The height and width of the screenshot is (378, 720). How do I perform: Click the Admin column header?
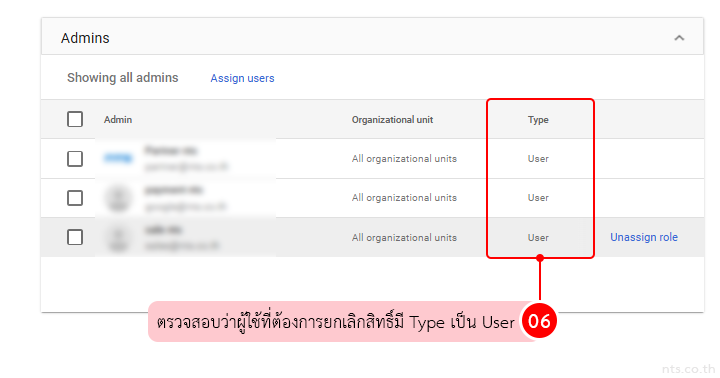point(118,119)
